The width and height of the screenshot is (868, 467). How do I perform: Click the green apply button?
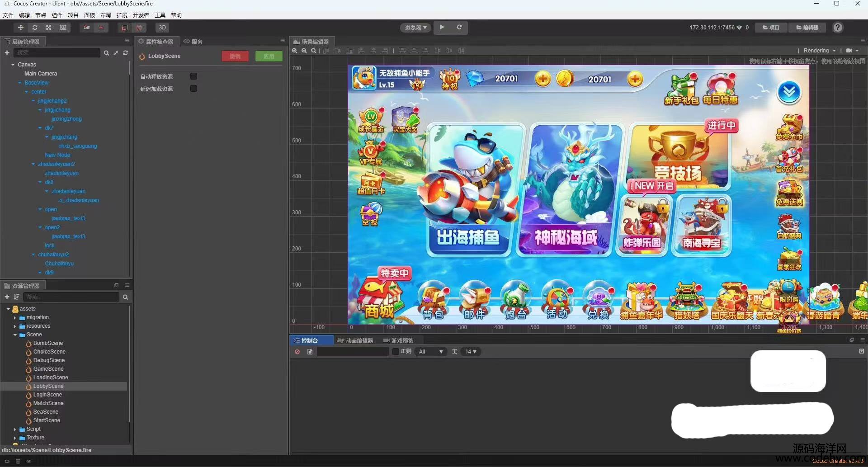point(269,56)
